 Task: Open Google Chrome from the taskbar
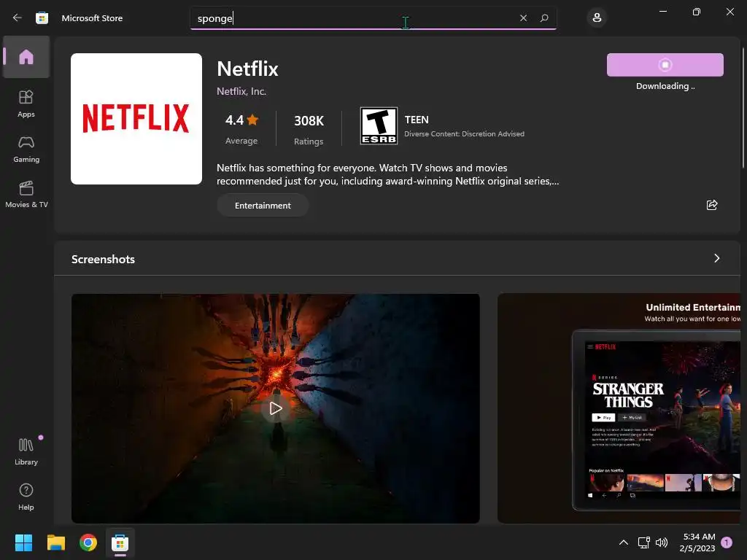88,542
